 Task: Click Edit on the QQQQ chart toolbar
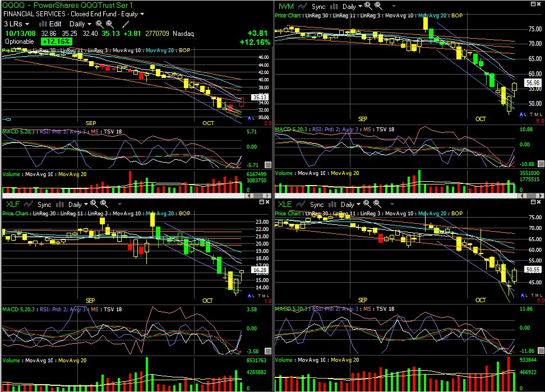click(55, 24)
